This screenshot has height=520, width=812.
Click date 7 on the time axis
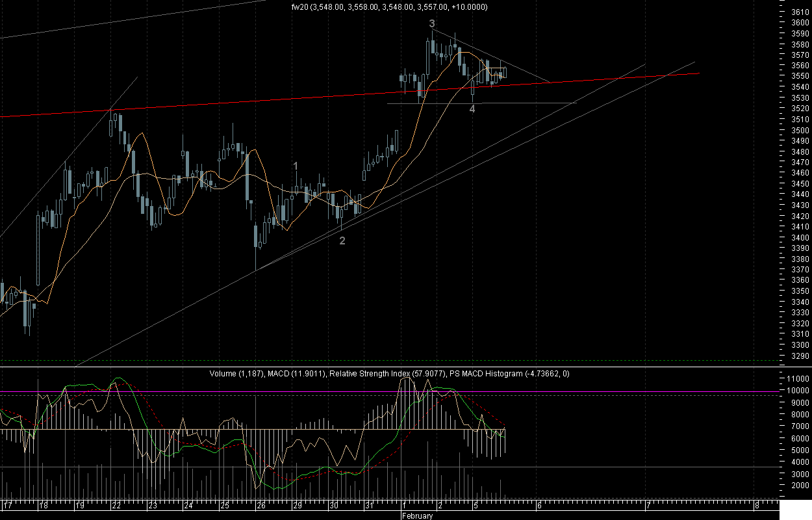[648, 506]
